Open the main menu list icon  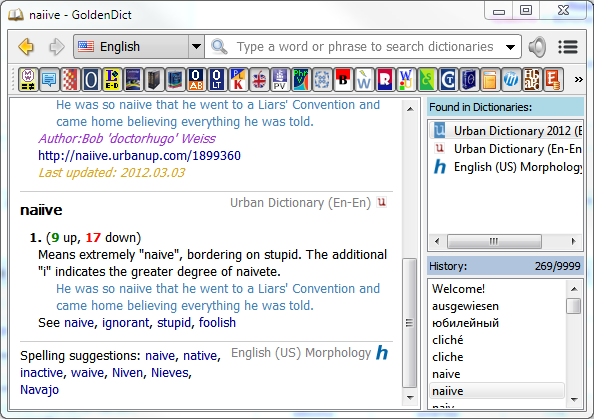(x=568, y=47)
